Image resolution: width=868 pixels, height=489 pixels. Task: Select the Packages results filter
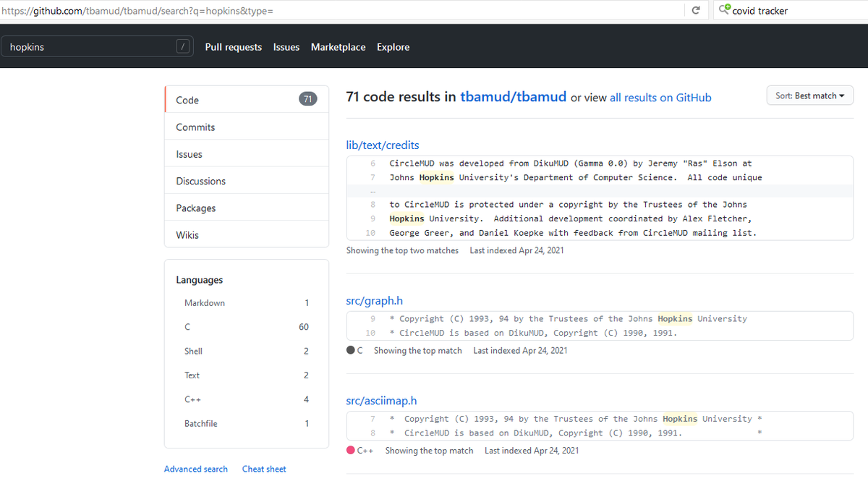coord(247,208)
